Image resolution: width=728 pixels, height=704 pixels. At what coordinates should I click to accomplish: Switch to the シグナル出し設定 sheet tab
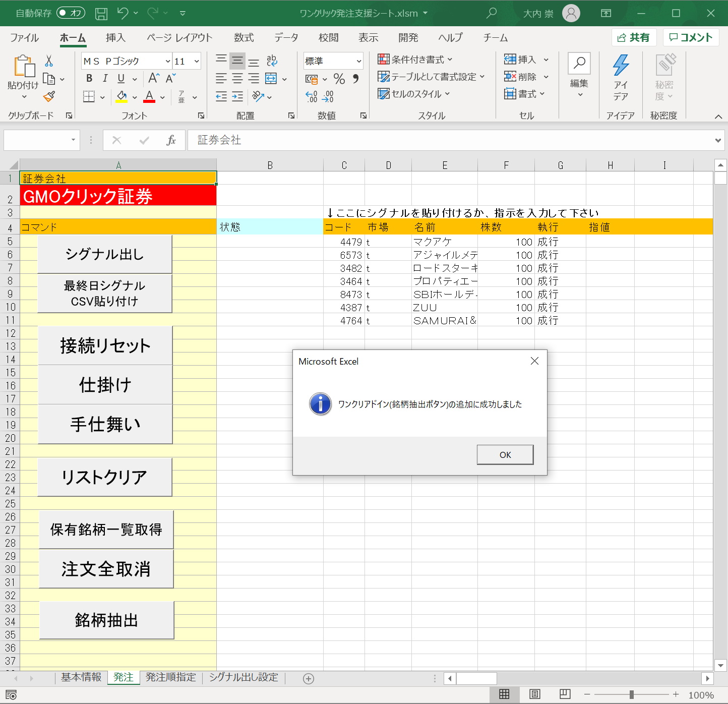coord(244,677)
